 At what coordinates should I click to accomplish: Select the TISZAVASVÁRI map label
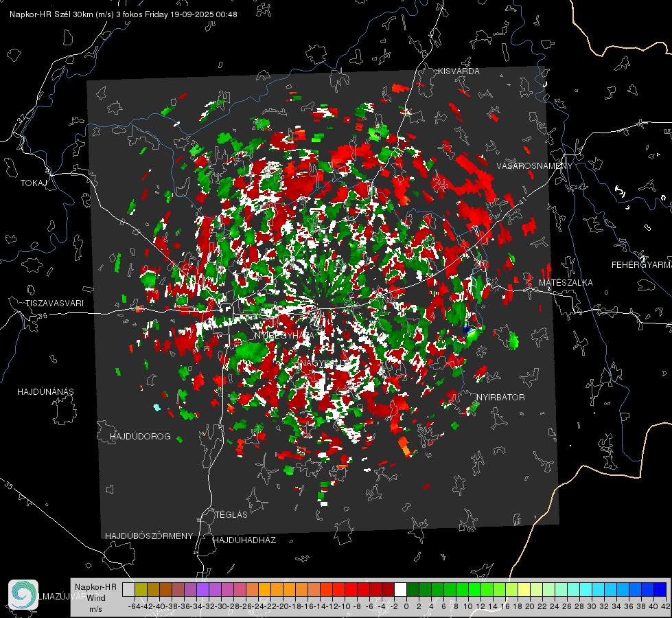pos(54,304)
